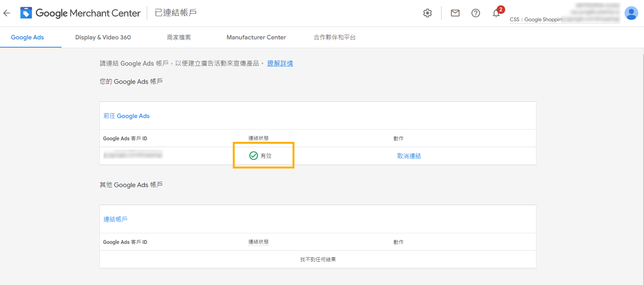Switch to the Display & Video 360 tab
This screenshot has width=644, height=285.
click(103, 37)
